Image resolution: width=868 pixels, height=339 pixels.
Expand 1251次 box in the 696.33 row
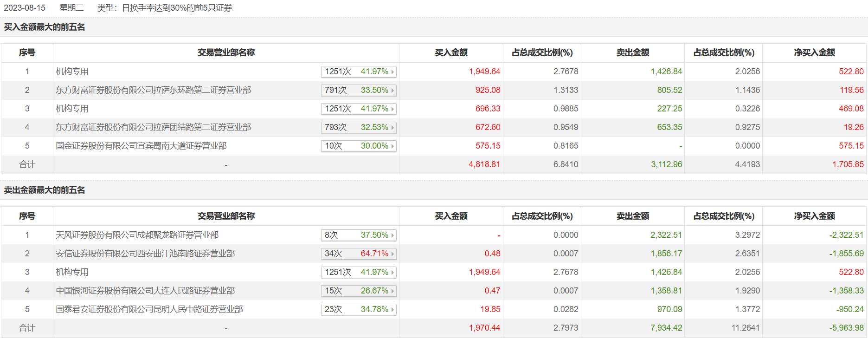pyautogui.click(x=359, y=109)
